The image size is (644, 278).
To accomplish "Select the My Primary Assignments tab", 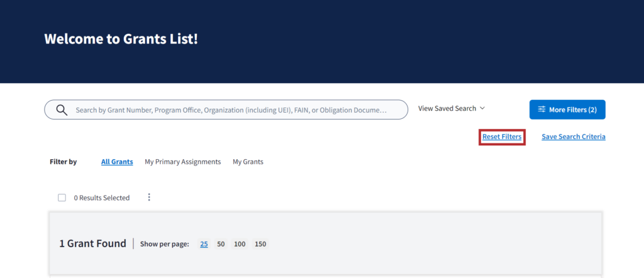I will pyautogui.click(x=182, y=162).
